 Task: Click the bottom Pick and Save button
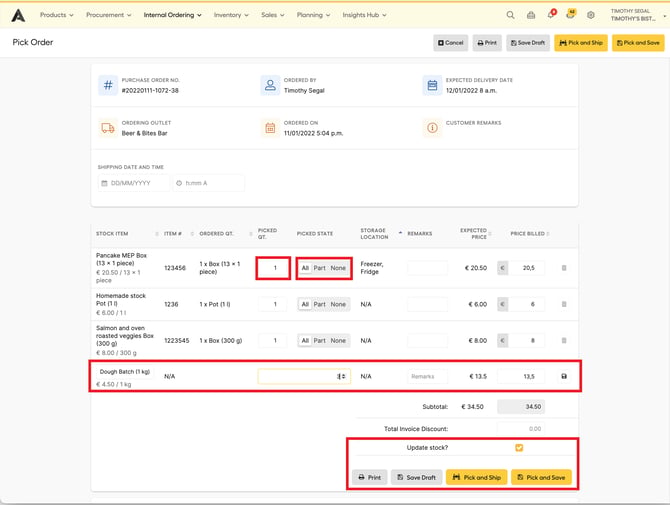[541, 477]
